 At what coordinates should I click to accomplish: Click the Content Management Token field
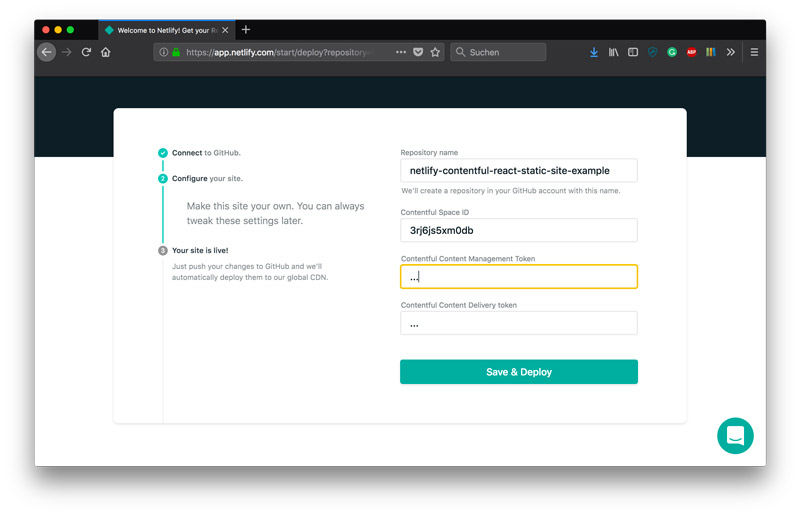pos(519,277)
